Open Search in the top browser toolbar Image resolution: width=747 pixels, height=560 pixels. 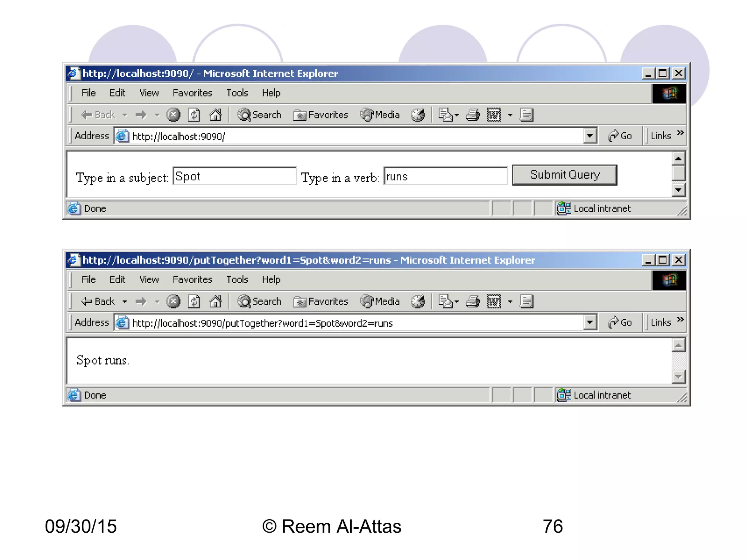260,115
